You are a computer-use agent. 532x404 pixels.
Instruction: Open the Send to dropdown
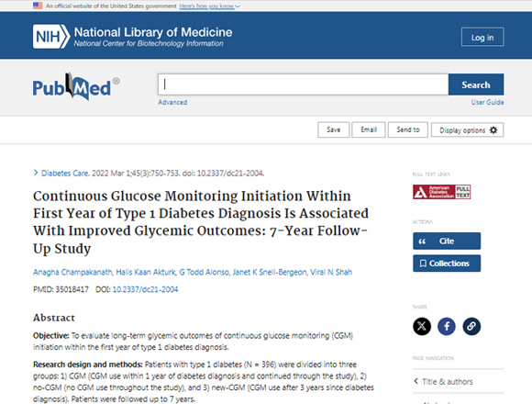coord(408,129)
